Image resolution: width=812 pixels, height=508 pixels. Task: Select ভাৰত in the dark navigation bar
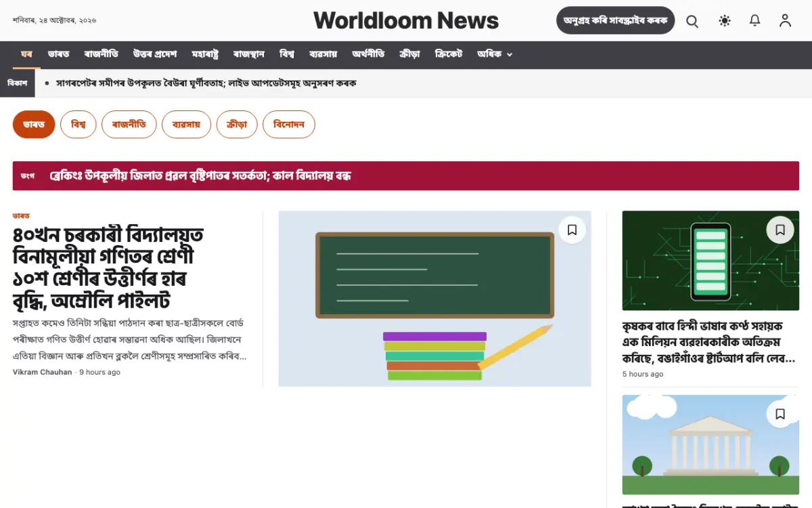pos(59,54)
